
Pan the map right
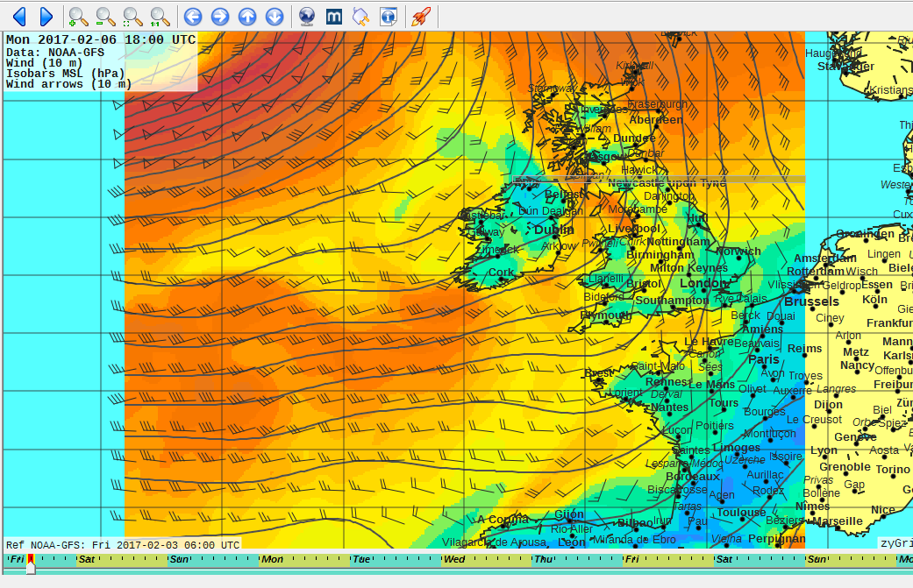click(219, 17)
